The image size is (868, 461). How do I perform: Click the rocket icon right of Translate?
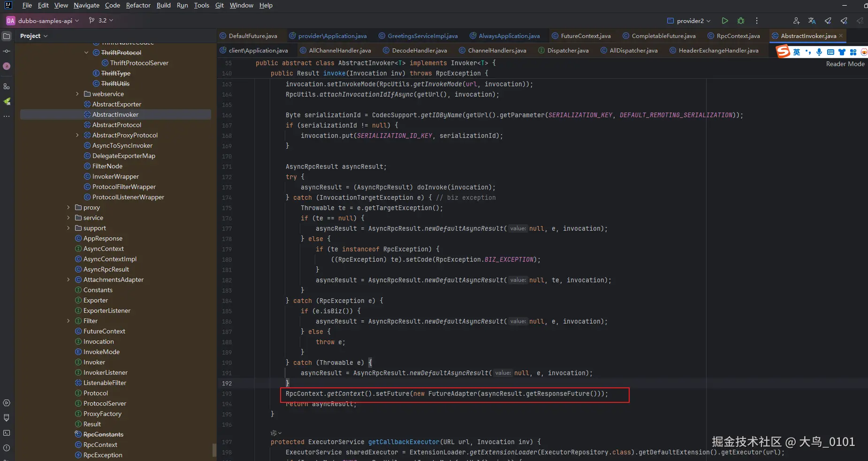pyautogui.click(x=828, y=21)
